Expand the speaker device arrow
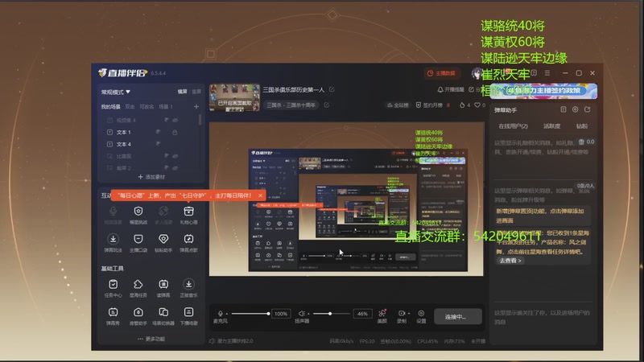The height and width of the screenshot is (362, 644). (x=308, y=314)
